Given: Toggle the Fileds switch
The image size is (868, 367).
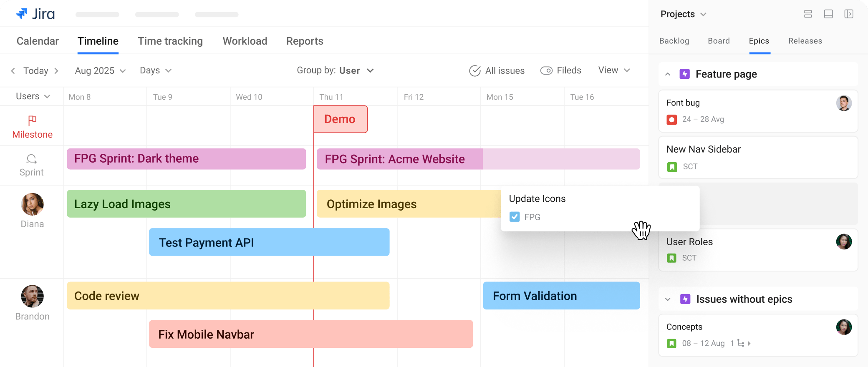Looking at the screenshot, I should pos(546,70).
